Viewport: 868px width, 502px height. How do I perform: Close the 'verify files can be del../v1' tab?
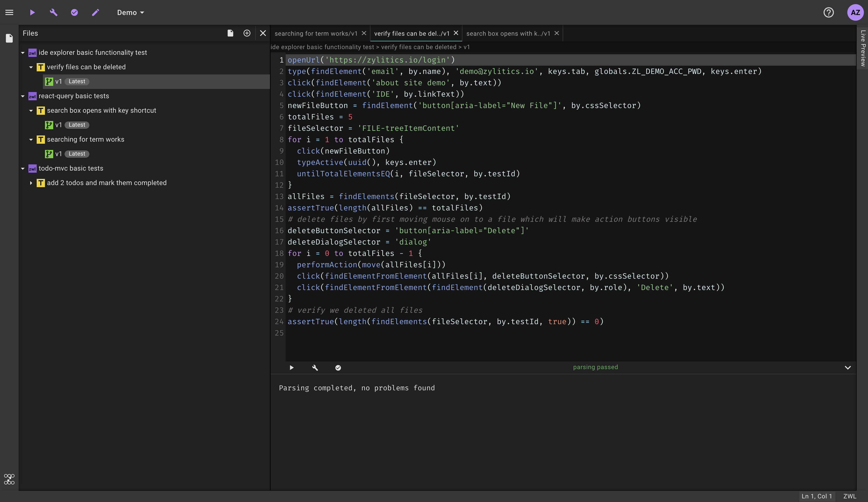pos(456,33)
